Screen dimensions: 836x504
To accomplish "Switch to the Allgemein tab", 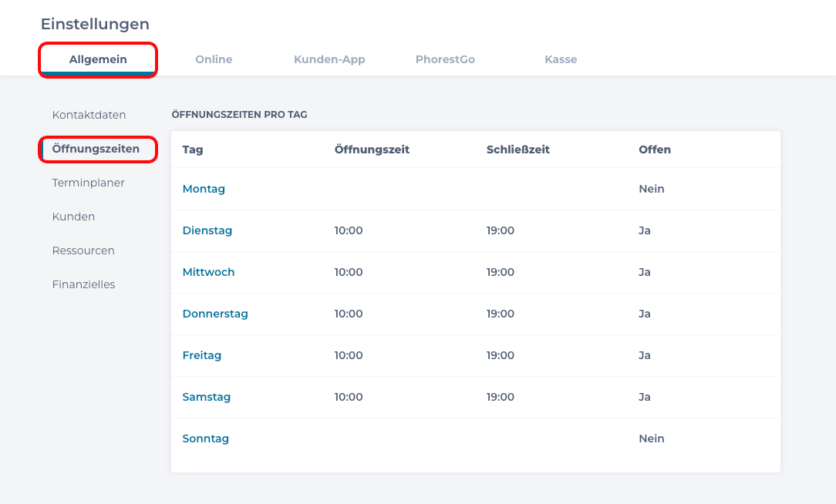I will (98, 59).
